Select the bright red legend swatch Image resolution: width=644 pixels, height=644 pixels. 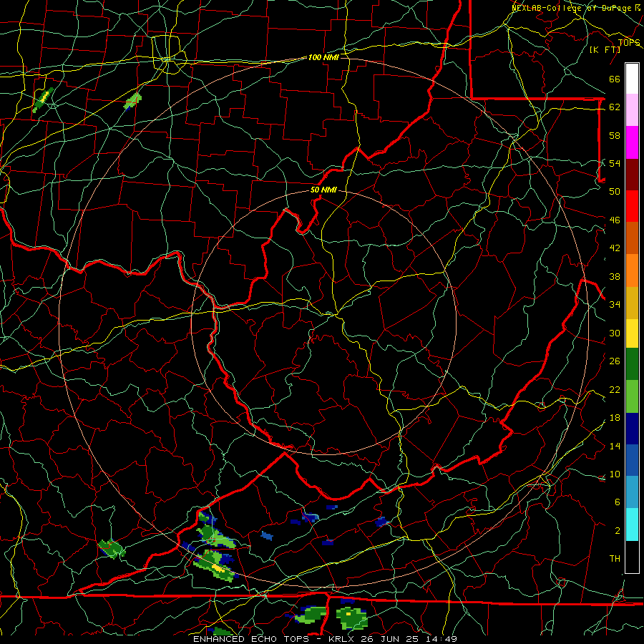pyautogui.click(x=632, y=206)
